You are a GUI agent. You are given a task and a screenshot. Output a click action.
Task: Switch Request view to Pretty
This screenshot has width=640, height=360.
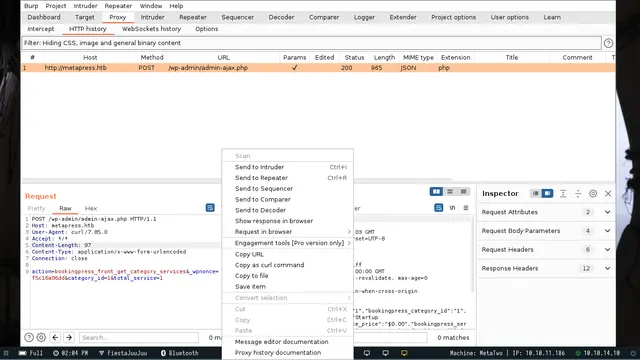point(36,208)
